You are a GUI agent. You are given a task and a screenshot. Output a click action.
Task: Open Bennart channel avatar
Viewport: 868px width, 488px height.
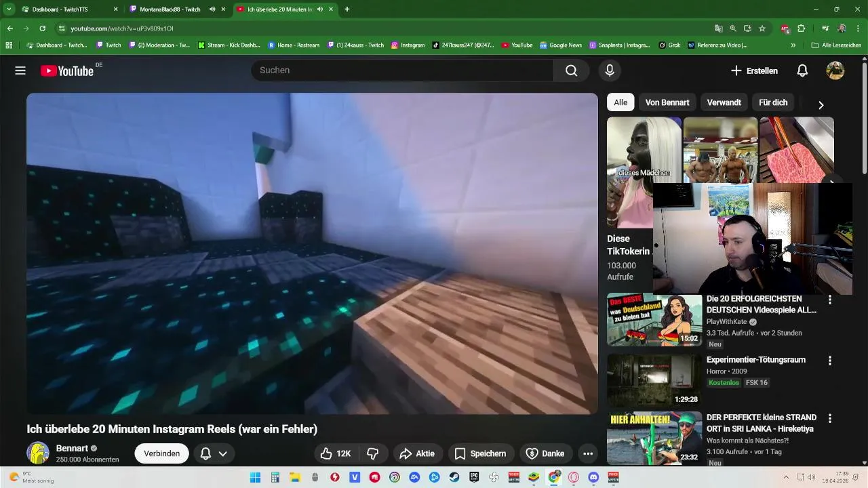pyautogui.click(x=38, y=453)
